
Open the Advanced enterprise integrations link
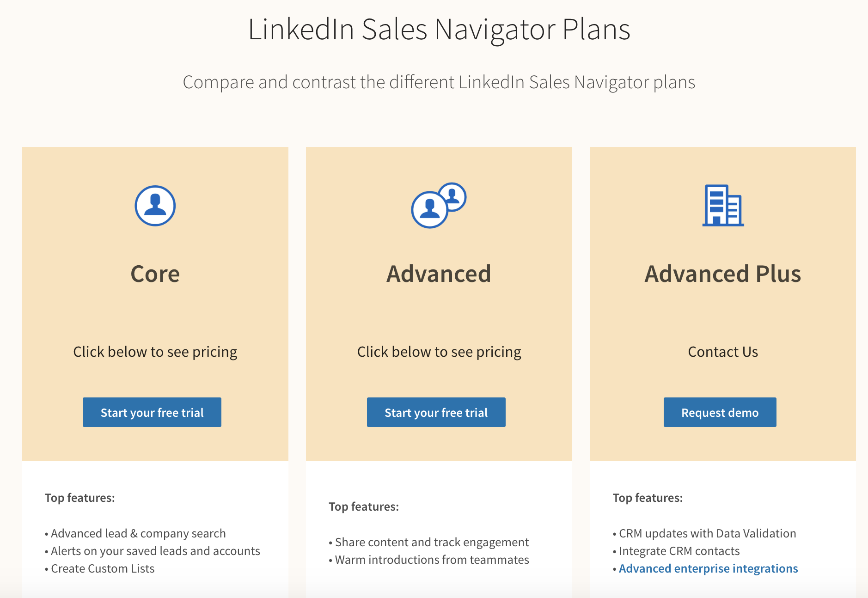(x=708, y=568)
